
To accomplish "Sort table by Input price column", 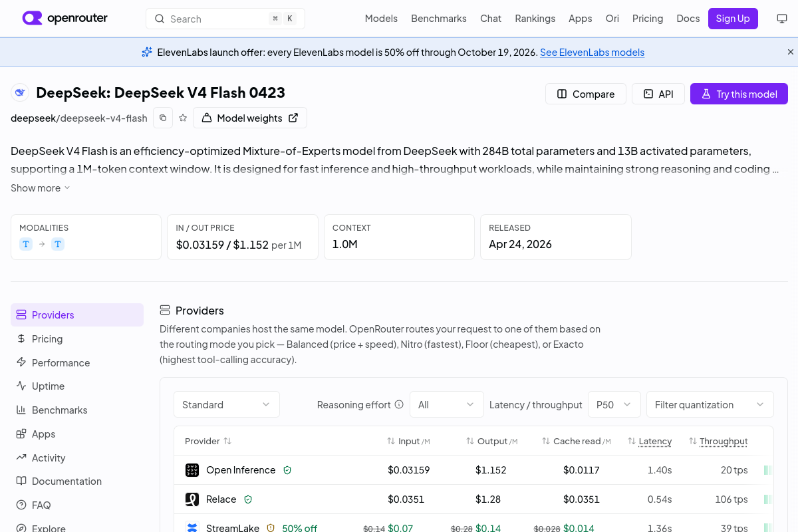I will [x=408, y=441].
